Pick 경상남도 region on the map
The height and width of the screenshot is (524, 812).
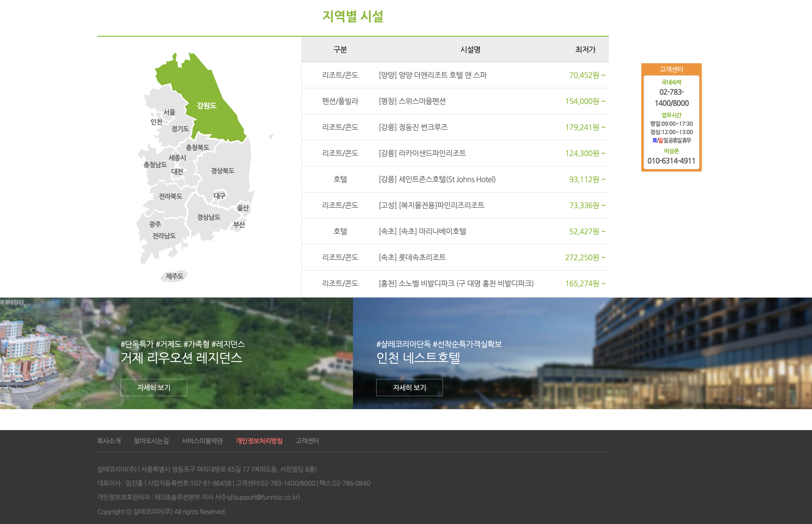click(x=209, y=217)
